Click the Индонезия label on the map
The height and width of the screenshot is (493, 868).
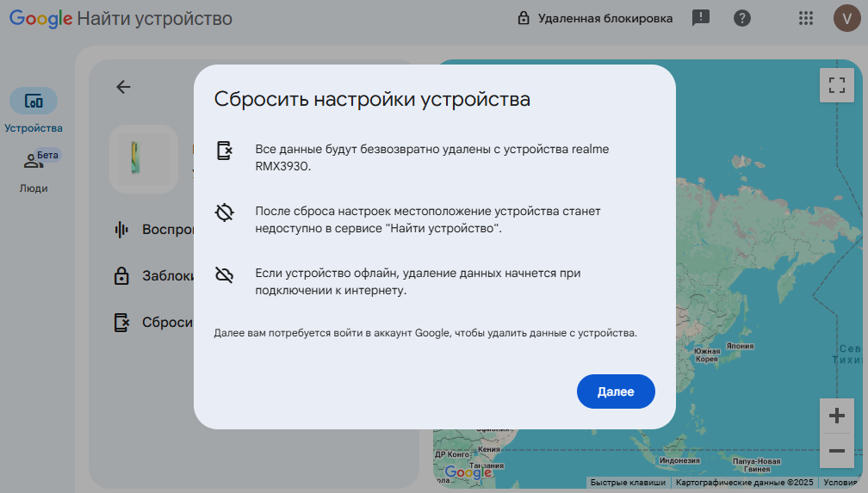pos(679,460)
